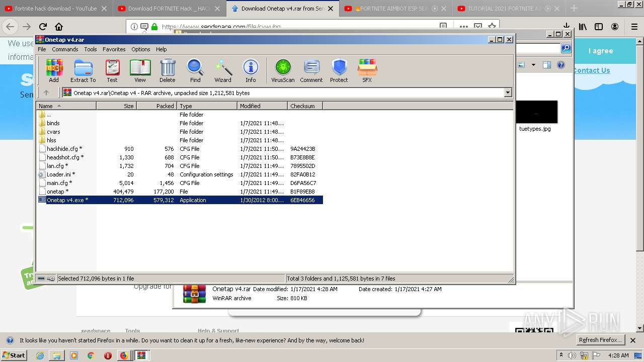Expand the archive path dropdown
This screenshot has height=362, width=644.
pyautogui.click(x=508, y=93)
